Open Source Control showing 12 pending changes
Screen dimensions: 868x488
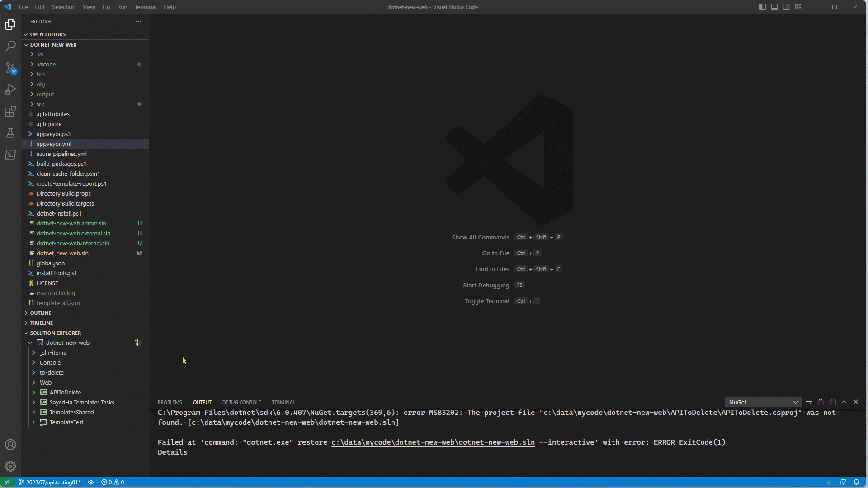pyautogui.click(x=11, y=68)
